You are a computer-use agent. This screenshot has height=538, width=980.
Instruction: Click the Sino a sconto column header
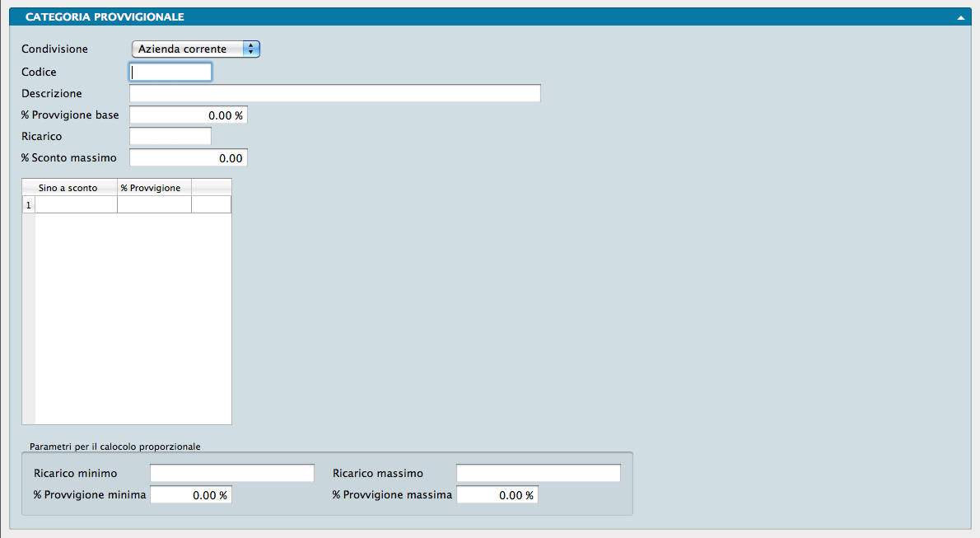[68, 188]
